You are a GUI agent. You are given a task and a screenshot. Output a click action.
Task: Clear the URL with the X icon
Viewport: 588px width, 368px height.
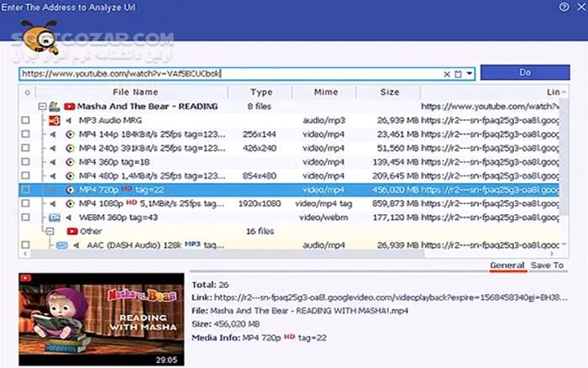447,74
